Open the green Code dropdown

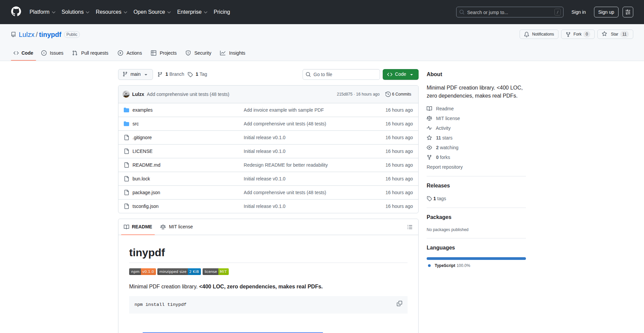pos(400,74)
